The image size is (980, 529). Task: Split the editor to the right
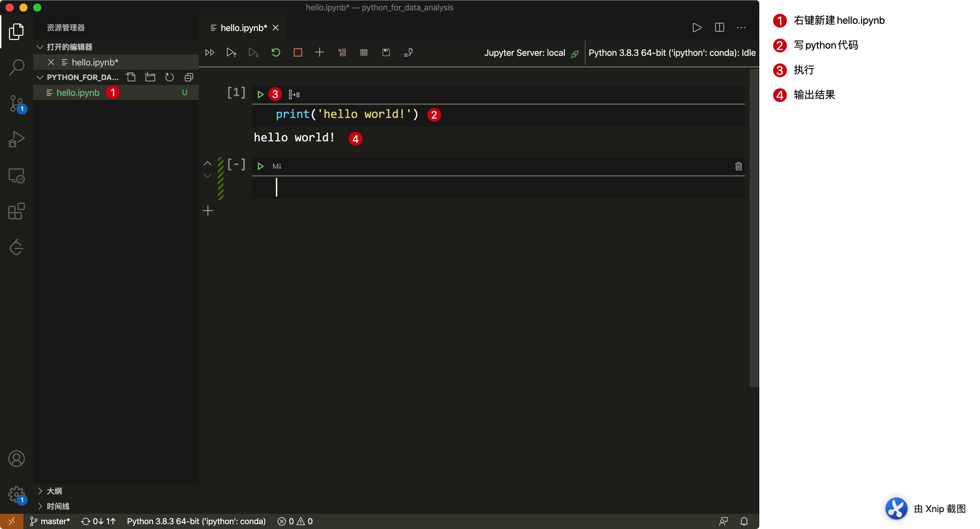[x=719, y=28]
